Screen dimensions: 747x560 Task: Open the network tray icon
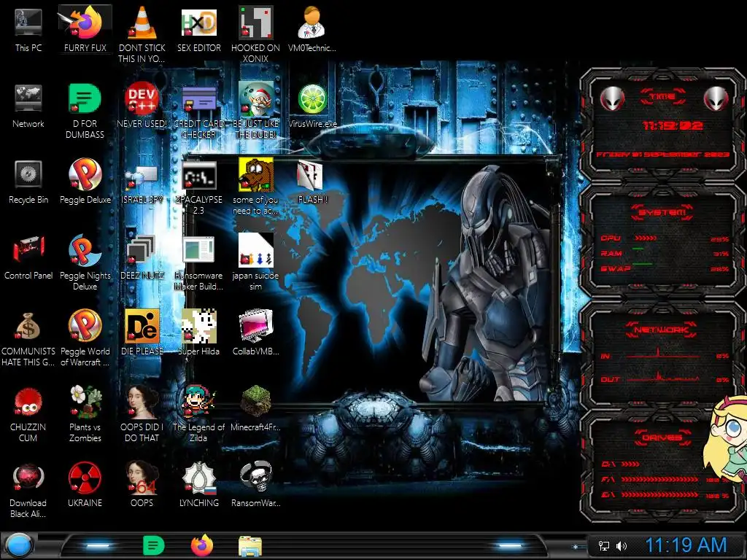coord(603,545)
